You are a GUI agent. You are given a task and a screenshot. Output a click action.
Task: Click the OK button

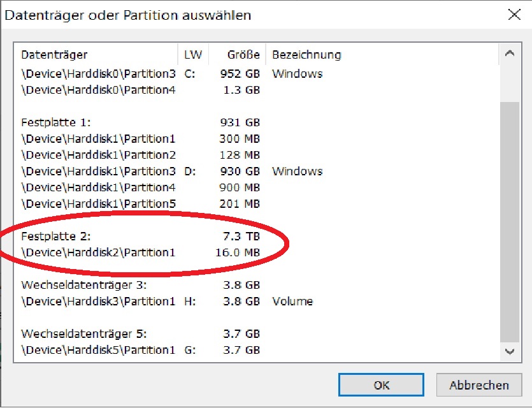(381, 385)
